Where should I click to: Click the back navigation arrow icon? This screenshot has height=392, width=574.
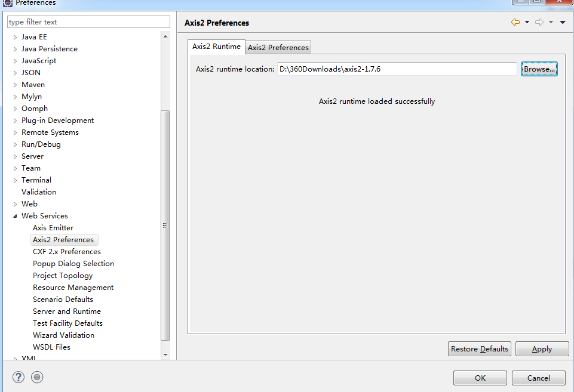point(515,22)
